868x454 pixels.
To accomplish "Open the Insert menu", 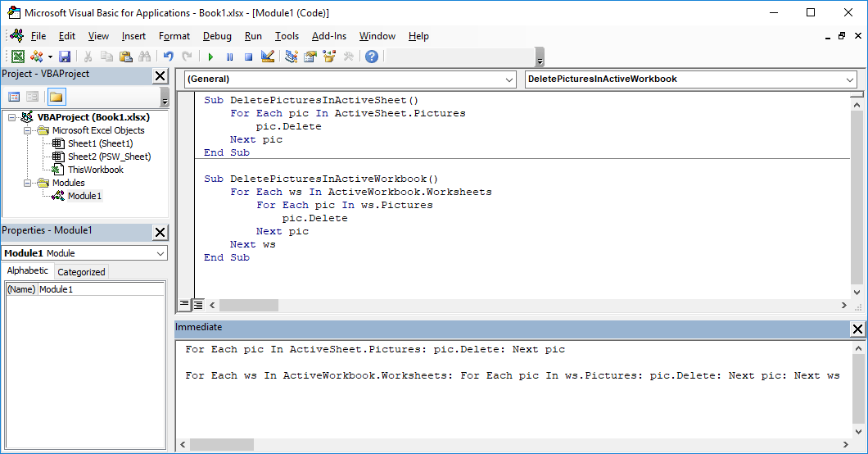I will [x=133, y=36].
